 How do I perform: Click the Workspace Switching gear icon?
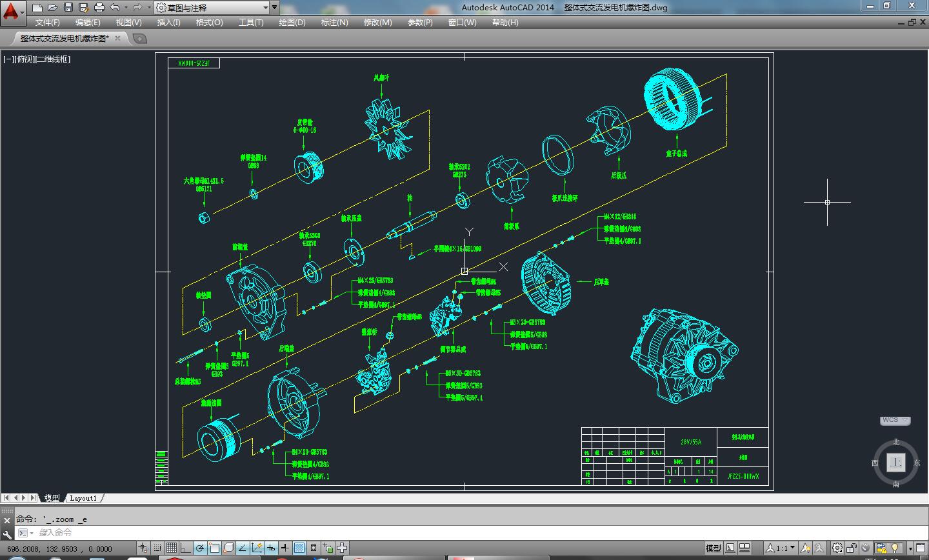click(837, 548)
